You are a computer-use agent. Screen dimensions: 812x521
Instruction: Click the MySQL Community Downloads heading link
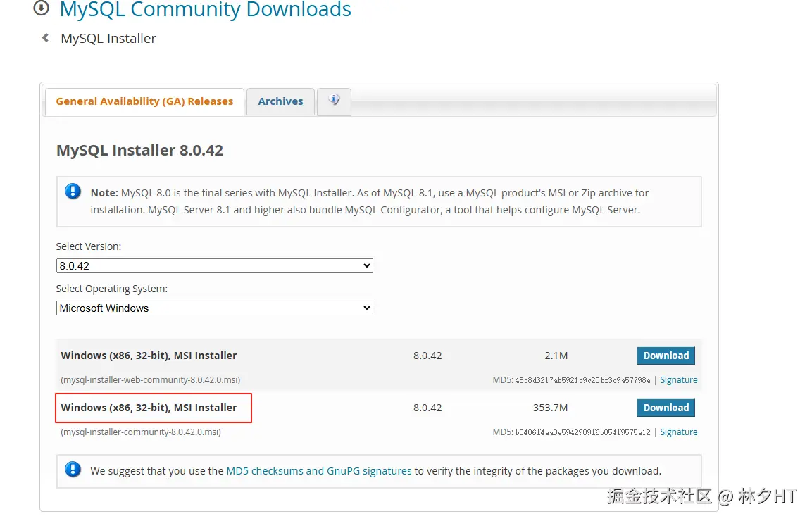coord(205,9)
